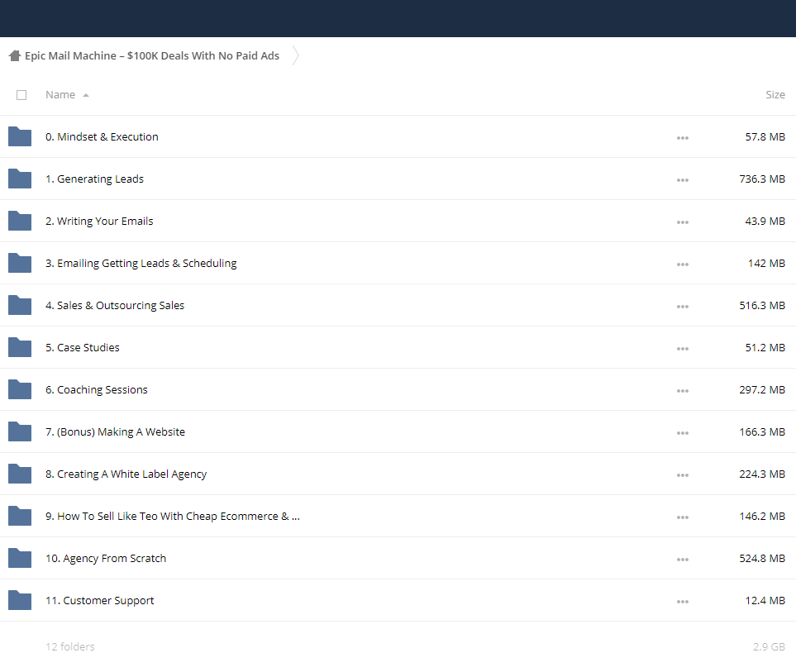The image size is (796, 672).
Task: Click the 146.2 MB size value
Action: pyautogui.click(x=762, y=516)
